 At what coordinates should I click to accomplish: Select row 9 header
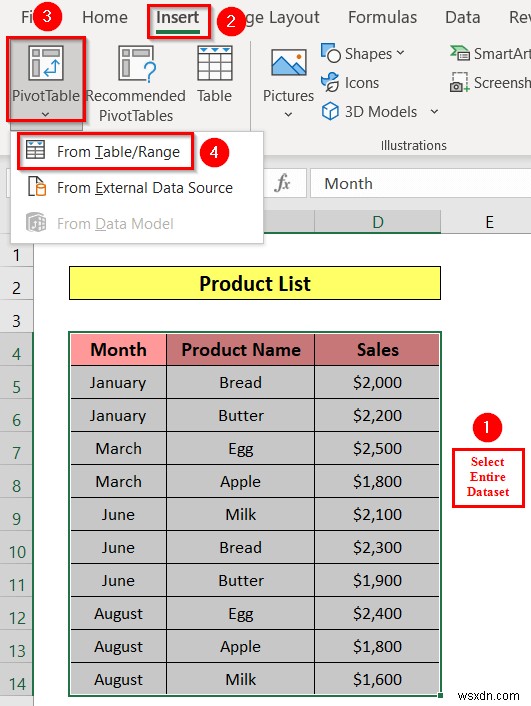[x=16, y=519]
